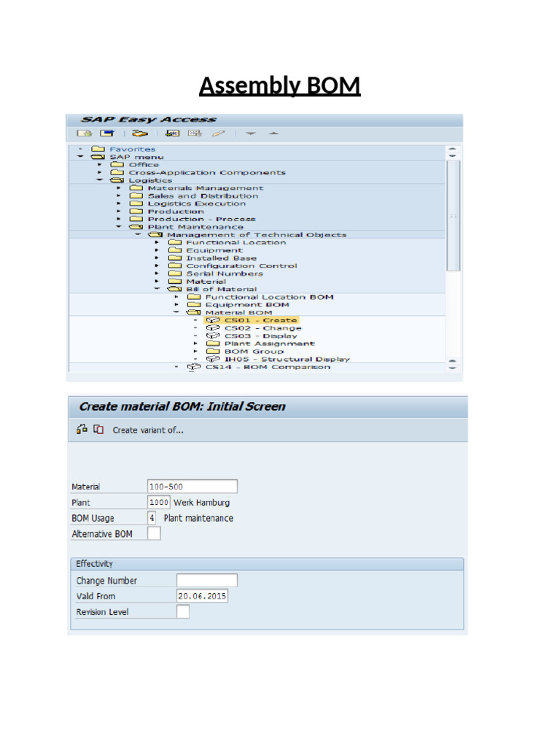
Task: Select the Favorites tree label
Action: (133, 149)
